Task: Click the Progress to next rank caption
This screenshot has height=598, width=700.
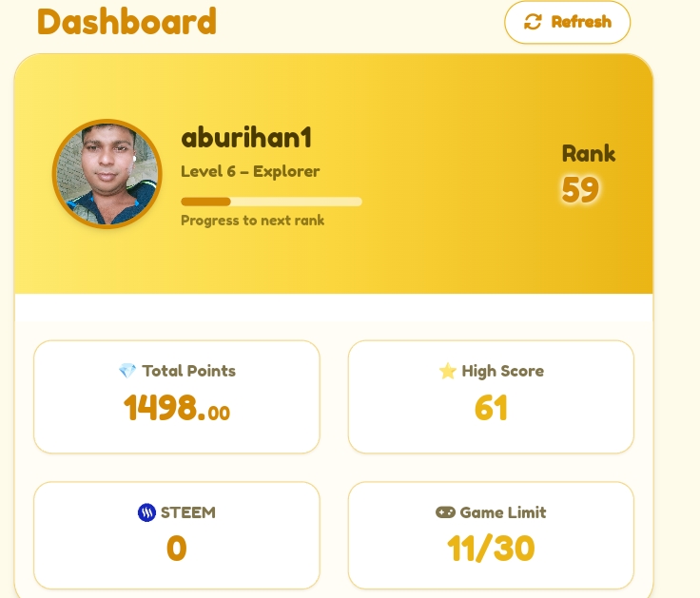Action: [252, 221]
